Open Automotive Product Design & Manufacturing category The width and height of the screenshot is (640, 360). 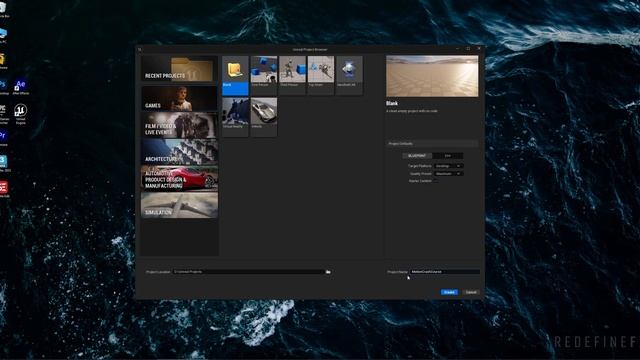pyautogui.click(x=179, y=178)
